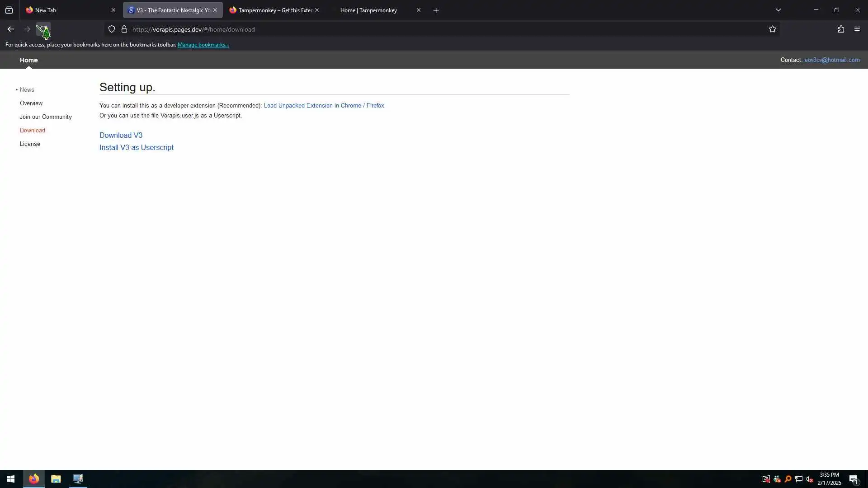The width and height of the screenshot is (868, 488).
Task: Switch to the Home | Tampermonkey tab
Action: 368,10
